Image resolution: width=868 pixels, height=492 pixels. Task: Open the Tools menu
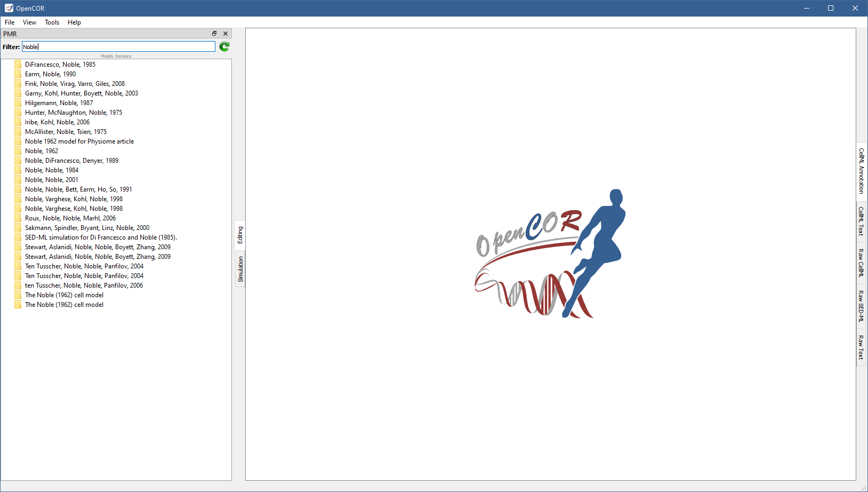coord(52,22)
